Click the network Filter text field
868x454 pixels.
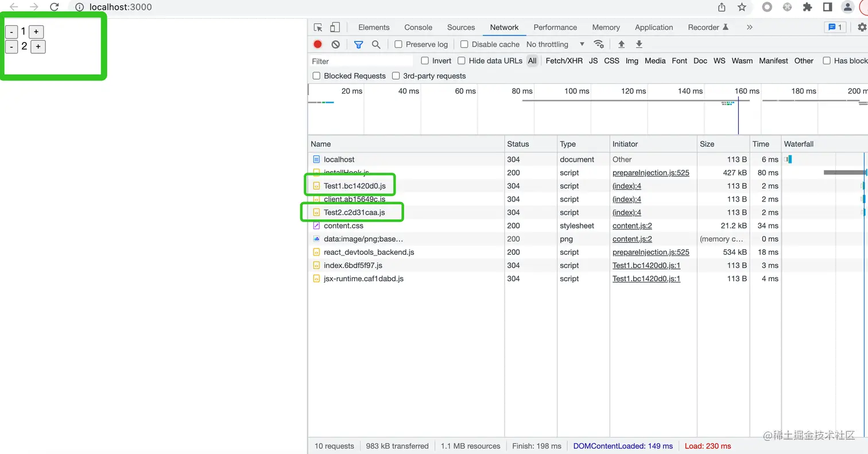tap(361, 61)
